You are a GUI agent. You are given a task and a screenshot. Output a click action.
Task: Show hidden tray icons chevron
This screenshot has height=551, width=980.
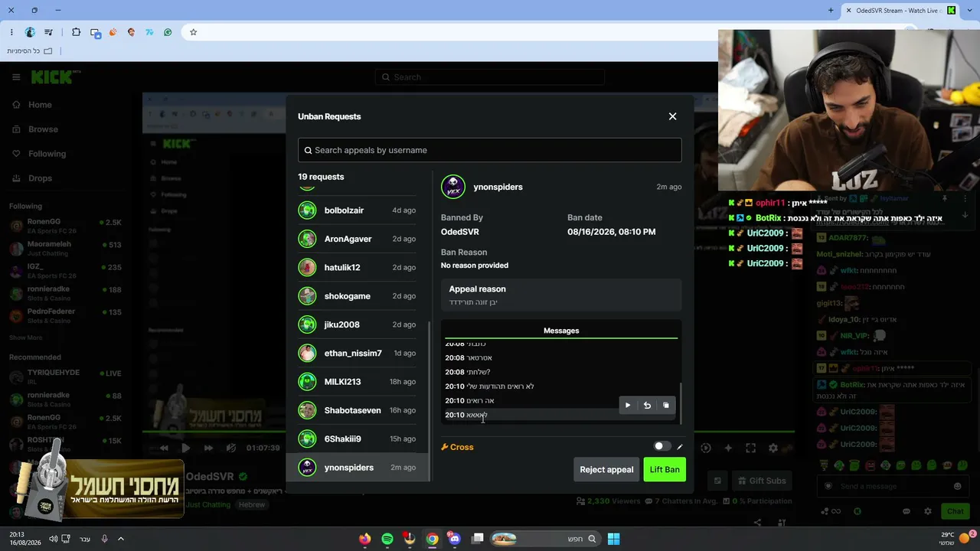[x=120, y=539]
